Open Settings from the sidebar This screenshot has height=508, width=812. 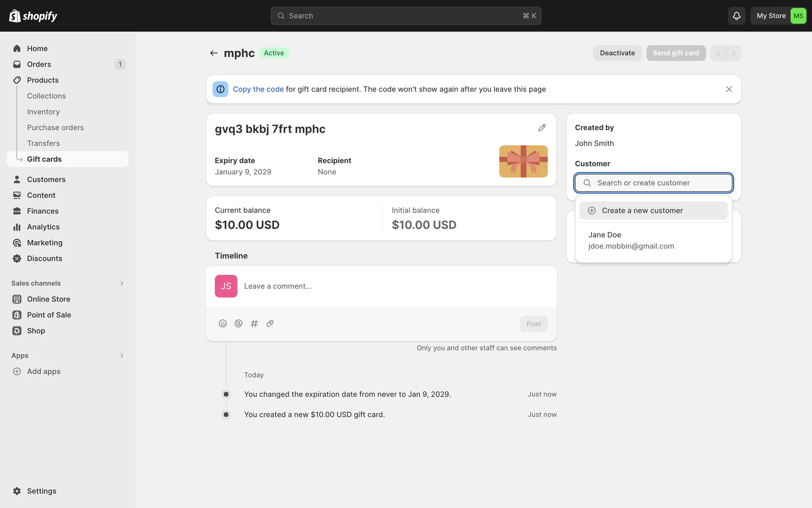41,491
